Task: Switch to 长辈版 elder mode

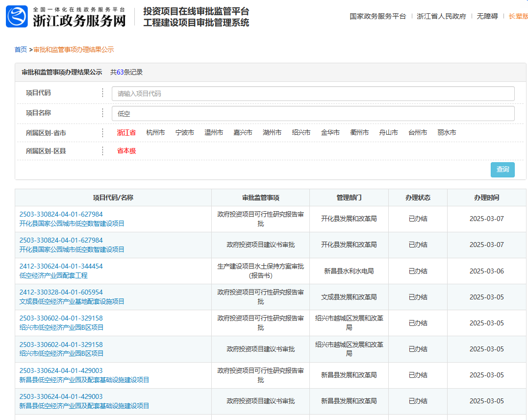Action: click(518, 16)
